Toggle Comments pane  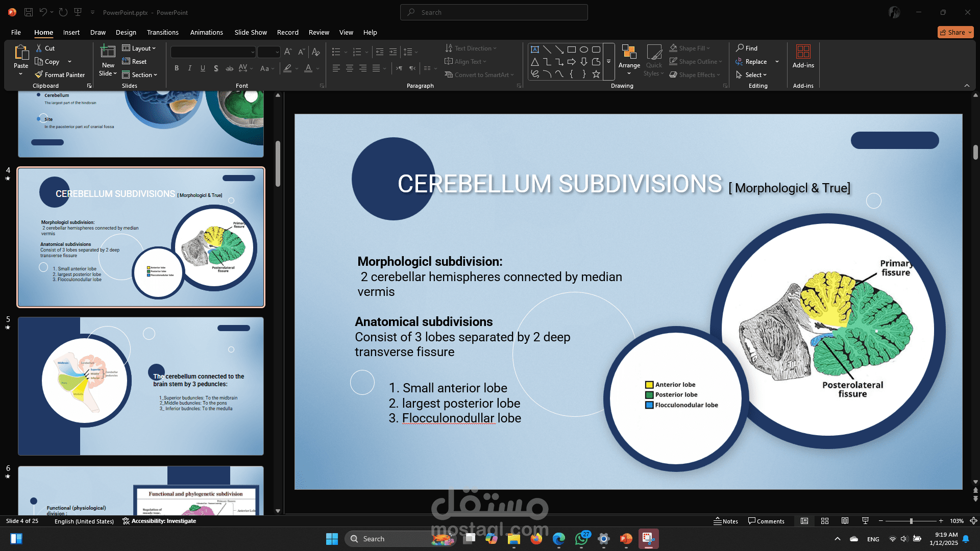click(x=766, y=521)
